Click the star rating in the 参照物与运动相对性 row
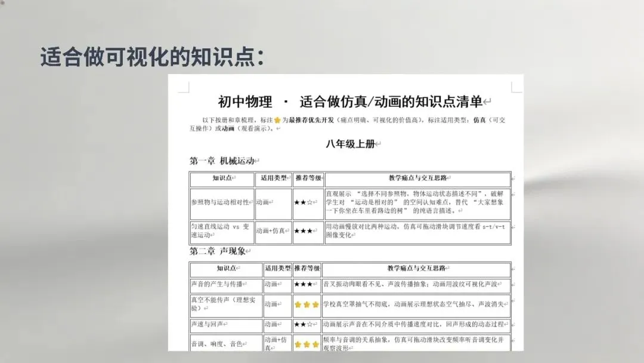The image size is (644, 363). point(303,202)
